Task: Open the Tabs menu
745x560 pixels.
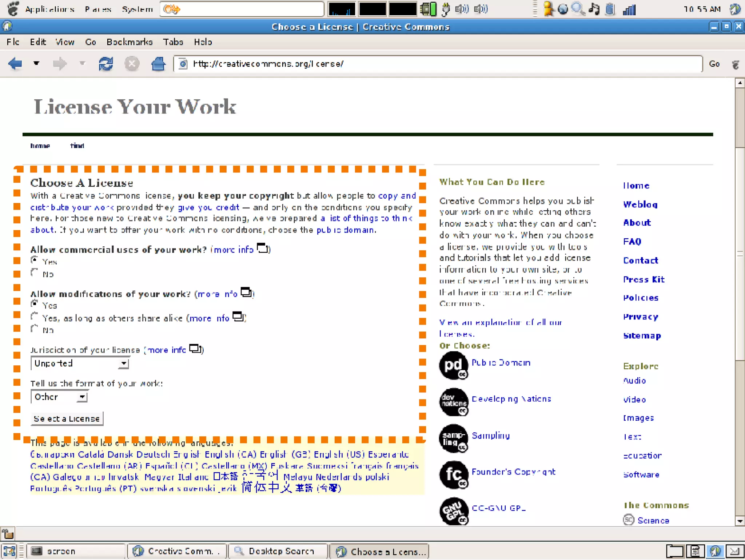Action: tap(173, 42)
